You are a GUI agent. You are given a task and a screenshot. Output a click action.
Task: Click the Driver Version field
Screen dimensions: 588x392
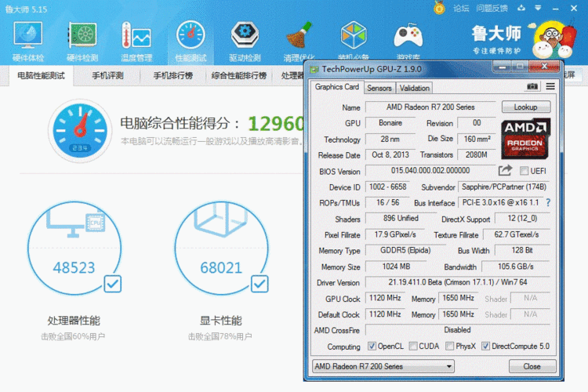(x=458, y=282)
